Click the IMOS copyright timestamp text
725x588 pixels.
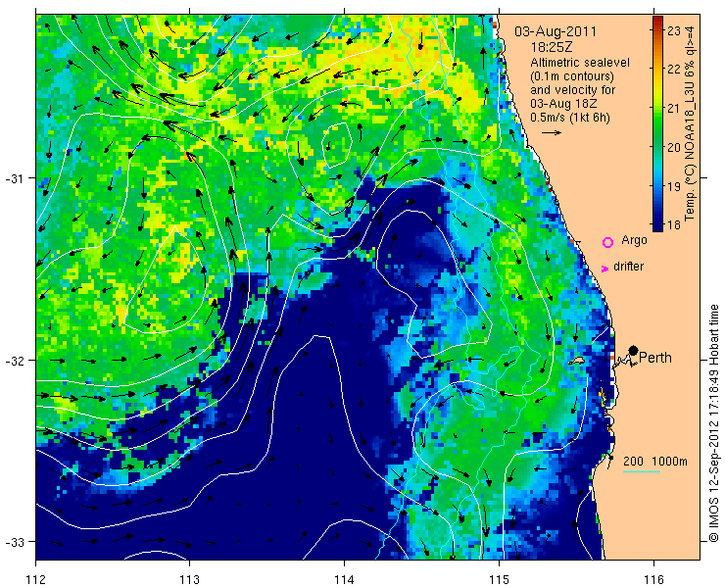(713, 422)
